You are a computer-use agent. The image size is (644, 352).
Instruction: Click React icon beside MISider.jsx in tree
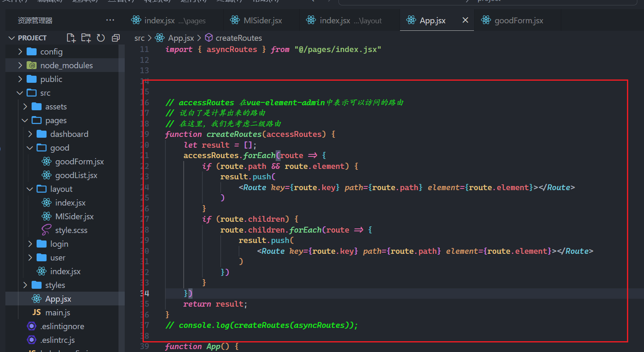(x=47, y=216)
